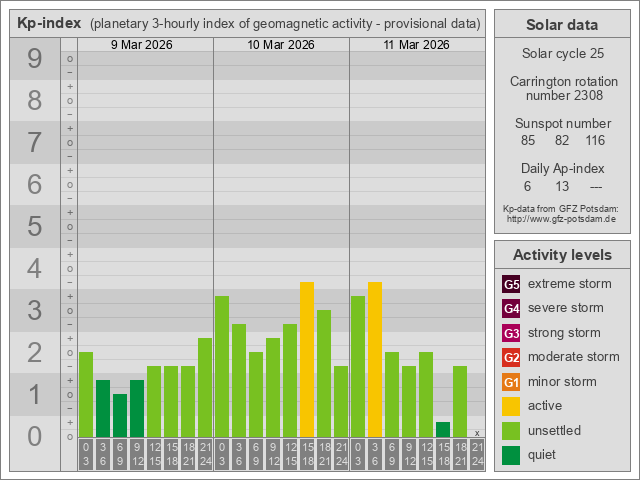This screenshot has width=640, height=480.
Task: Click the 11 Mar 2026 date header
Action: [417, 45]
